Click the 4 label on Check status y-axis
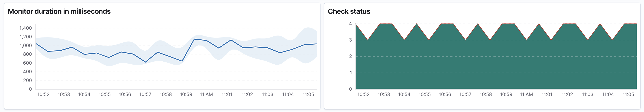644x112 pixels. [350, 24]
